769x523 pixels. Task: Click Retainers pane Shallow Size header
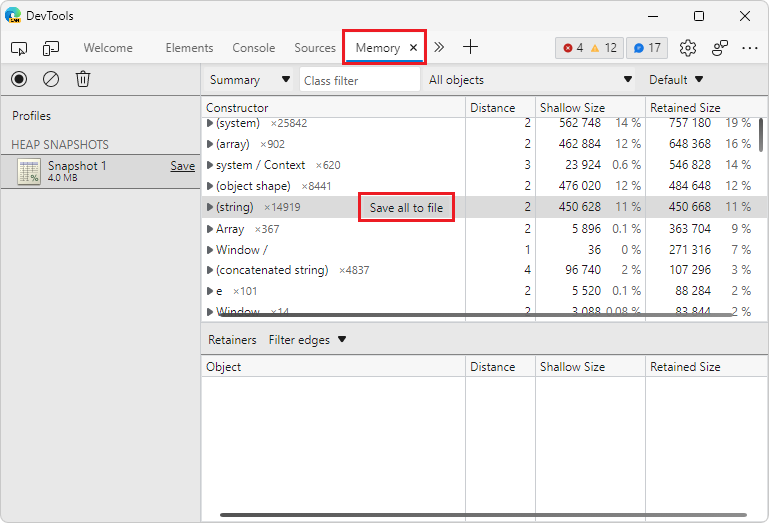590,366
